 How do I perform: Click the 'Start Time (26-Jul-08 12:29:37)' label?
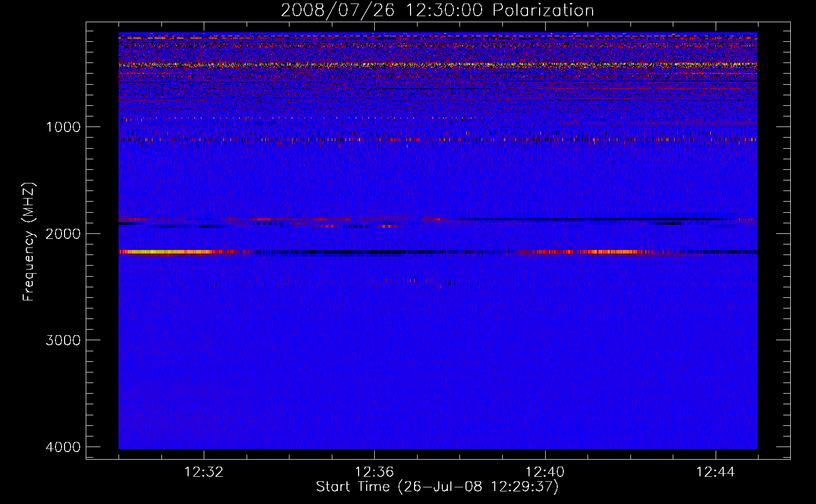pos(437,487)
